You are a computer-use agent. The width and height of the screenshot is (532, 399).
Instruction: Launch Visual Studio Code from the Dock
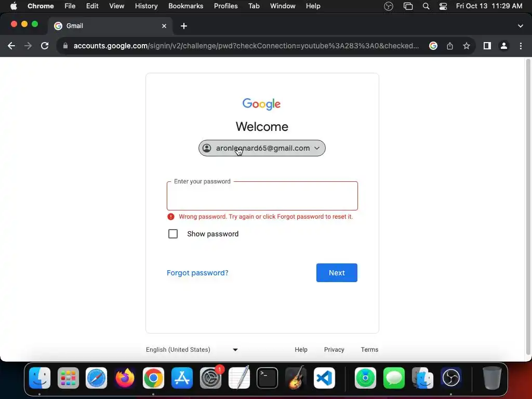[324, 378]
